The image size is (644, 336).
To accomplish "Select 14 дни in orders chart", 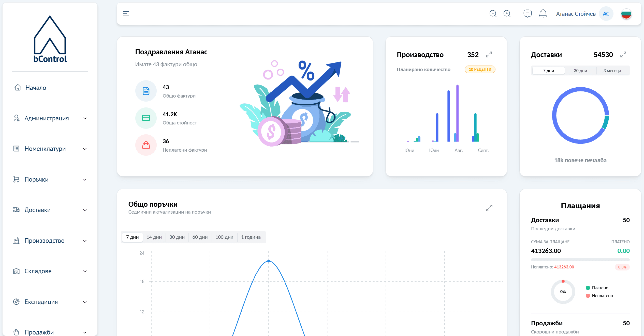I will pyautogui.click(x=154, y=237).
